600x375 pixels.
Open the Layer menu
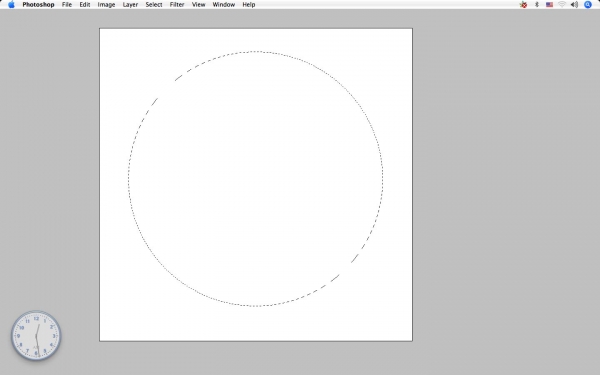(x=130, y=5)
